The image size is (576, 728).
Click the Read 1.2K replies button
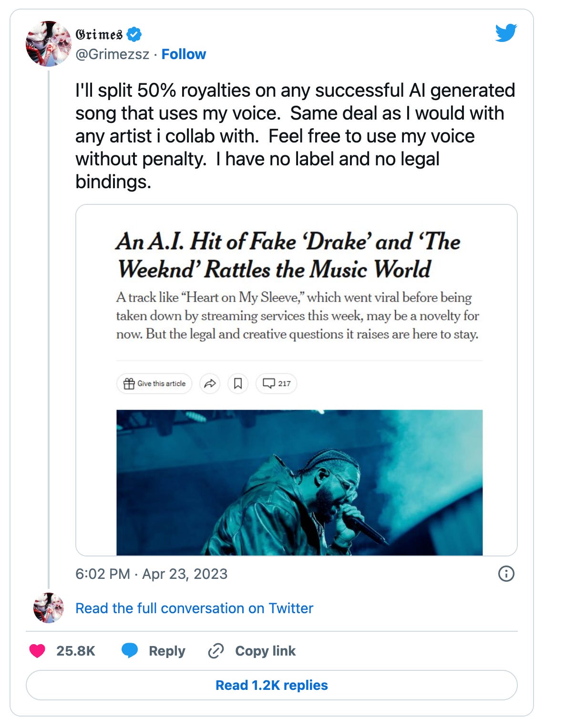click(x=272, y=685)
